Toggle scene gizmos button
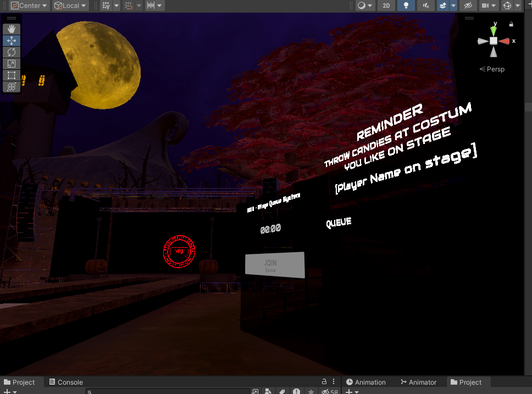This screenshot has width=532, height=394. click(x=507, y=5)
